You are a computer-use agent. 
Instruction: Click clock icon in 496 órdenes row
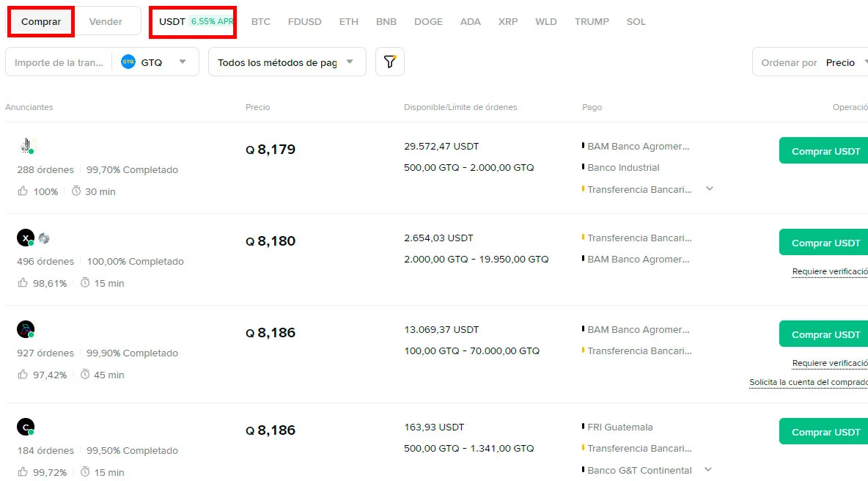[85, 283]
